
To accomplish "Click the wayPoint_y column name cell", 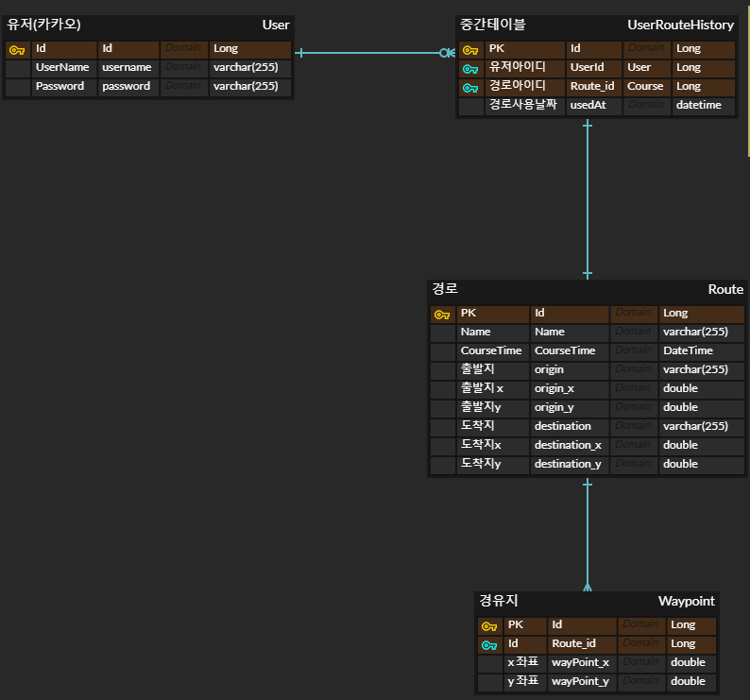I will click(582, 682).
